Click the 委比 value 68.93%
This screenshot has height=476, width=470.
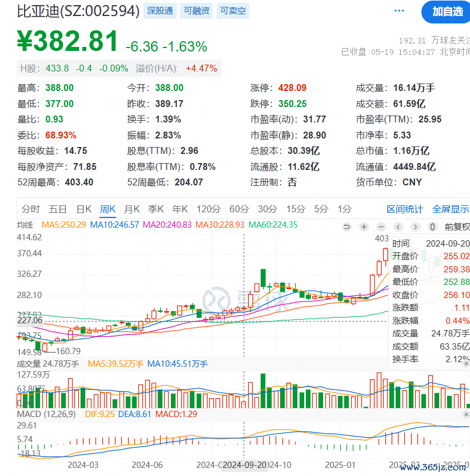(x=61, y=136)
